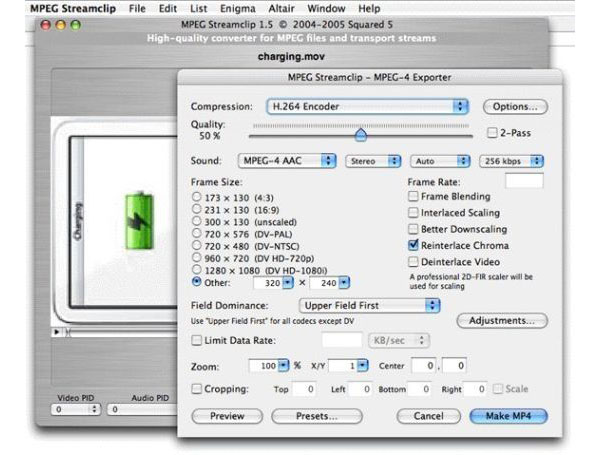The image size is (600, 455).
Task: Click the Adjustments... button
Action: [502, 321]
